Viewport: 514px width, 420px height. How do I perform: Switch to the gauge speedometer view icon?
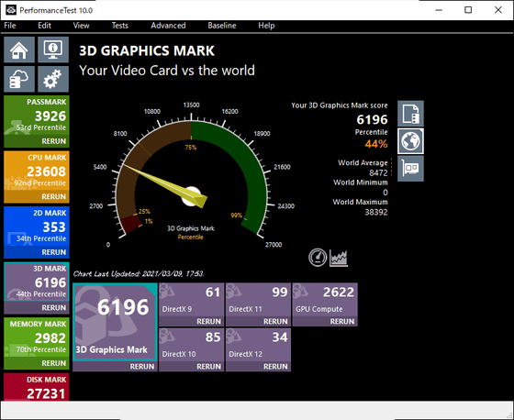tap(318, 257)
